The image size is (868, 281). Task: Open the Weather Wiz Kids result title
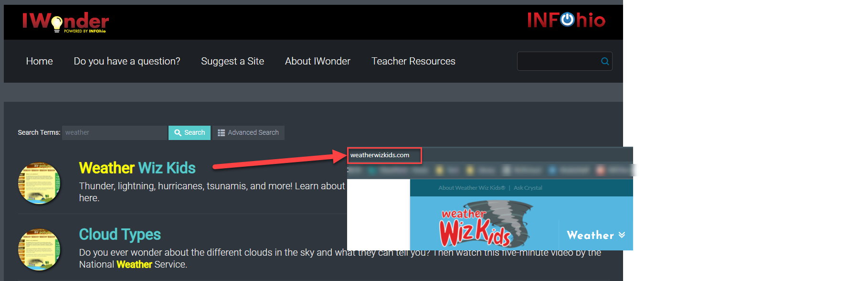(x=138, y=168)
